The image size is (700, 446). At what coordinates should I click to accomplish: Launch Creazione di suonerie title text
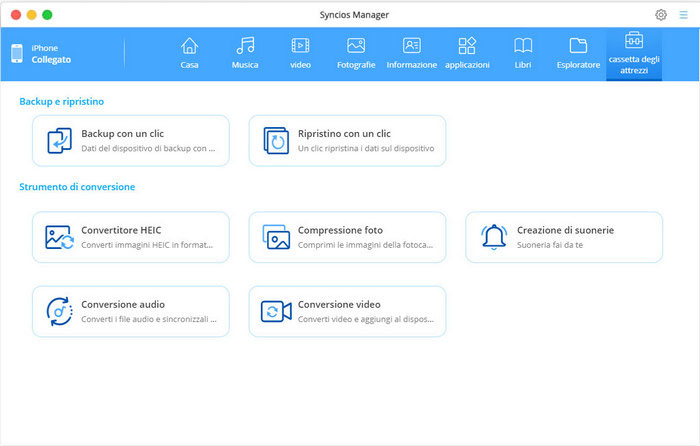565,230
